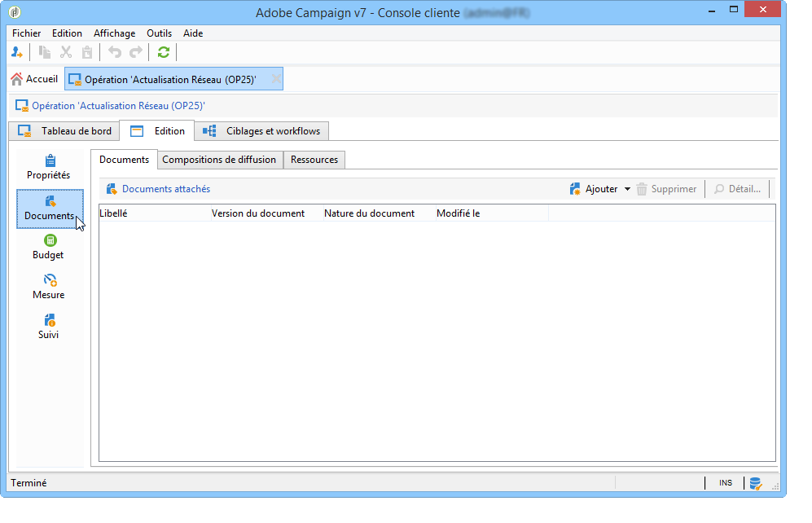Select the Documents section in the sidebar
This screenshot has width=812, height=523.
(x=50, y=209)
